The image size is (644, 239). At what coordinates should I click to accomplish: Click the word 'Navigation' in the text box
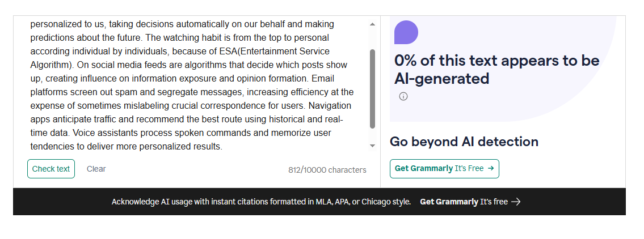pyautogui.click(x=330, y=105)
